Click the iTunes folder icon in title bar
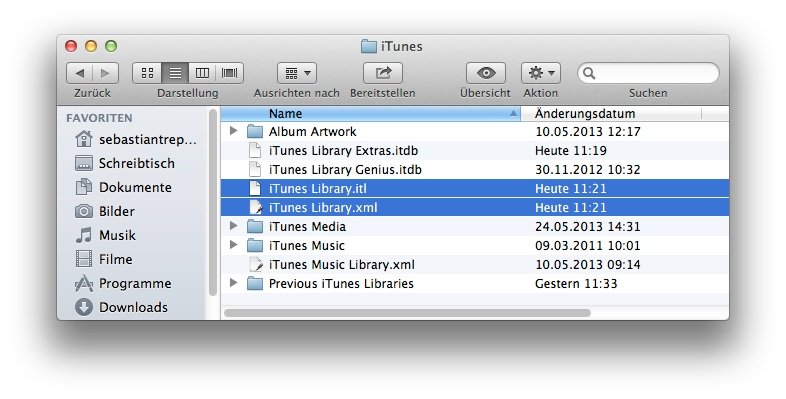 pos(368,46)
